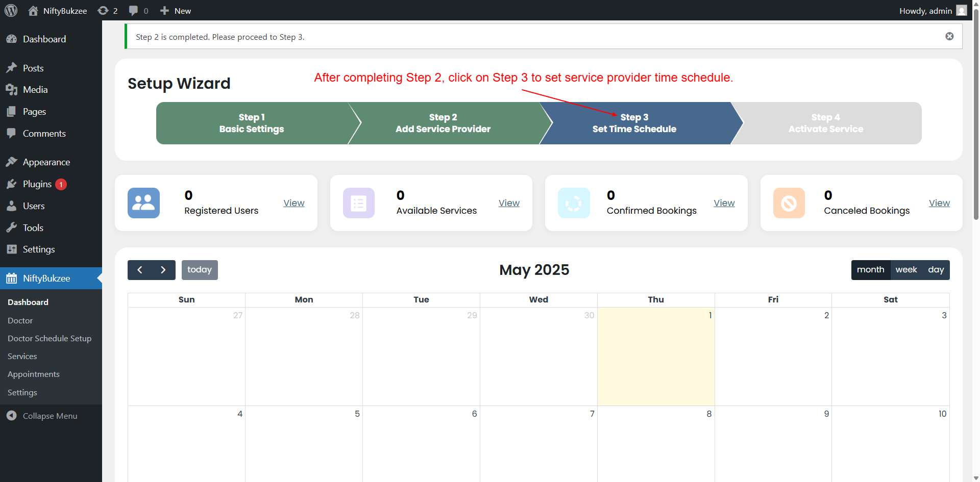The image size is (980, 482).
Task: Dismiss the Step 2 completed notice
Action: 949,36
